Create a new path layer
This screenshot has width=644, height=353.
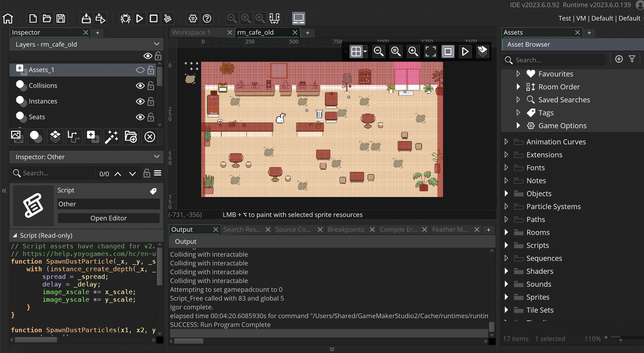[74, 137]
